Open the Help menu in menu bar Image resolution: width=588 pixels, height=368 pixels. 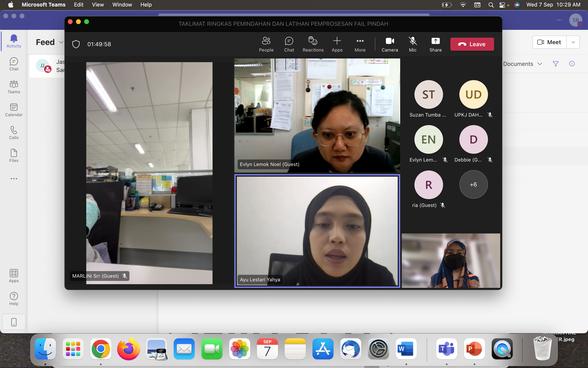146,5
